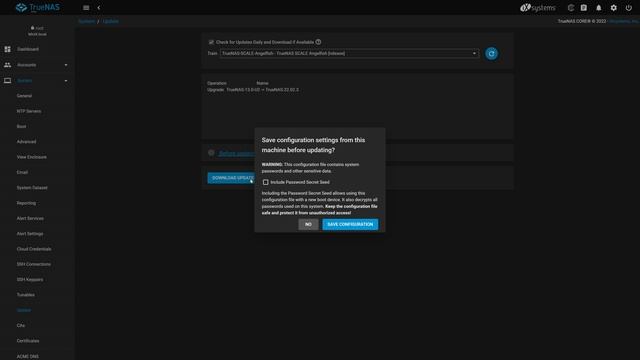Image resolution: width=640 pixels, height=360 pixels.
Task: Open iXsystems, Inc. copyright link
Action: click(624, 21)
